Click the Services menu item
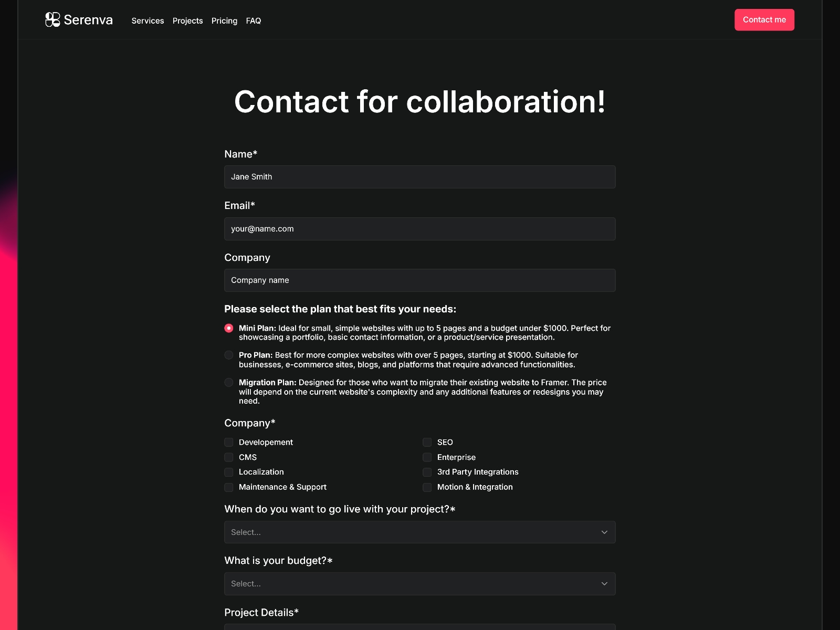This screenshot has width=840, height=630. coord(148,20)
